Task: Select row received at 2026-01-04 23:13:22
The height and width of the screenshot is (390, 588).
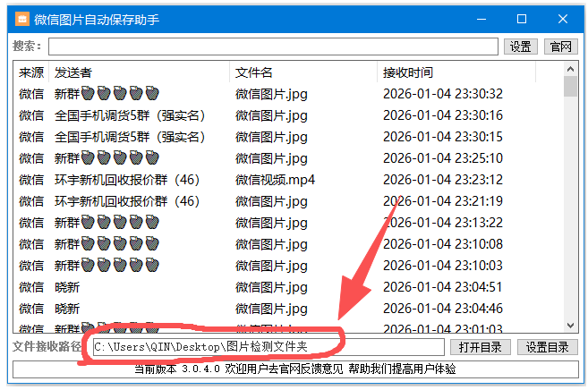Action: coord(289,223)
